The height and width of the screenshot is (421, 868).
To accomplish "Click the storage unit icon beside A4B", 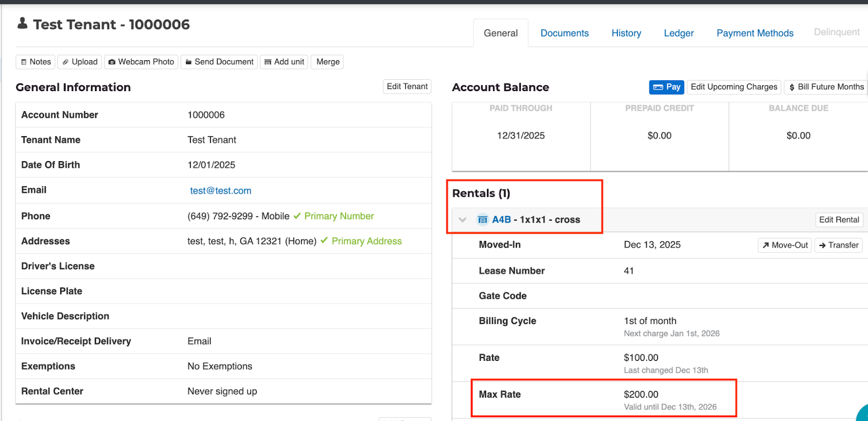I will [x=482, y=220].
